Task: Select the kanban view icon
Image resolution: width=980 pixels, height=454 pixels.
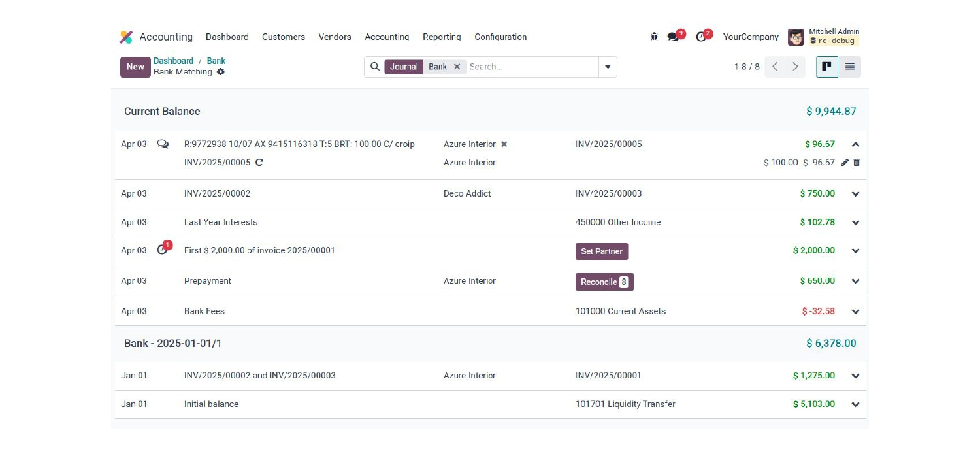Action: tap(826, 67)
